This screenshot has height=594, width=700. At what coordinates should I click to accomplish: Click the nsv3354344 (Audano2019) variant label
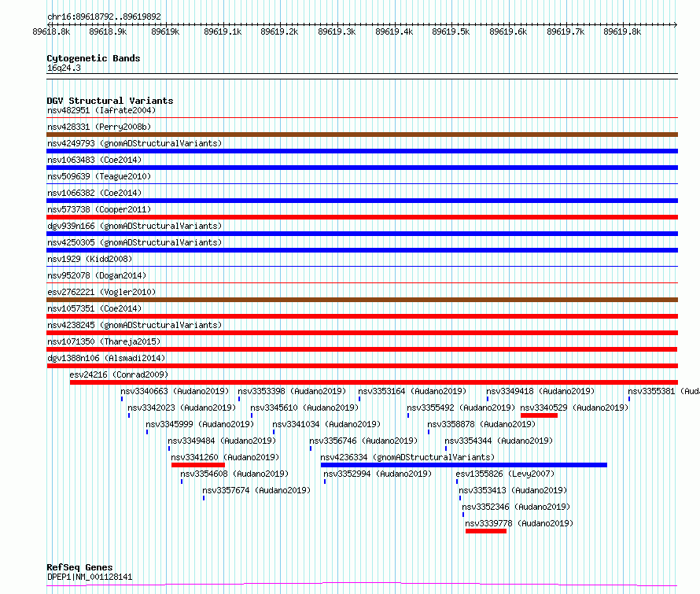(x=499, y=441)
